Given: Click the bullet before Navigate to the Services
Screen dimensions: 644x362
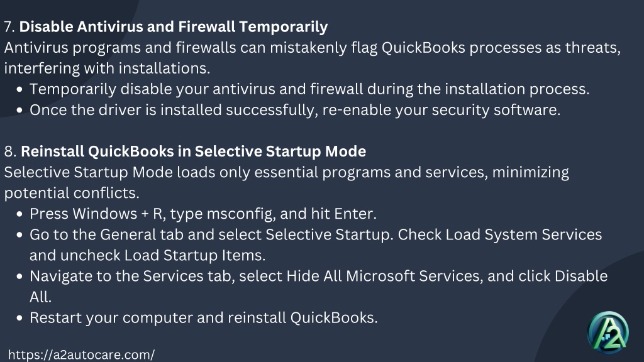Looking at the screenshot, I should pyautogui.click(x=19, y=277).
